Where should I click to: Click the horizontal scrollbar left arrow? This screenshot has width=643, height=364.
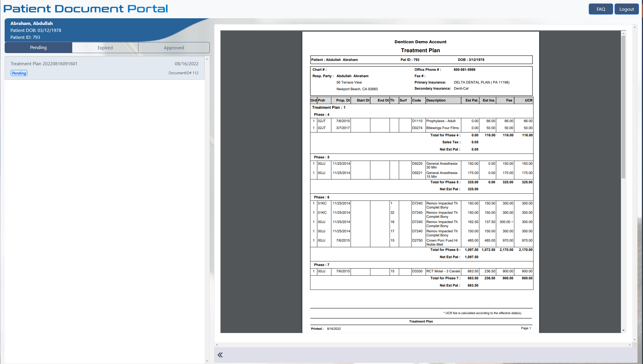(217, 345)
